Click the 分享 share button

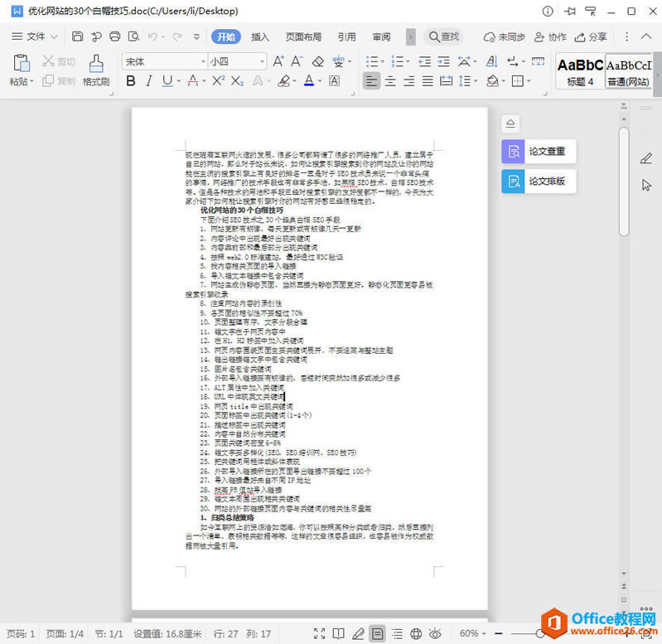590,37
